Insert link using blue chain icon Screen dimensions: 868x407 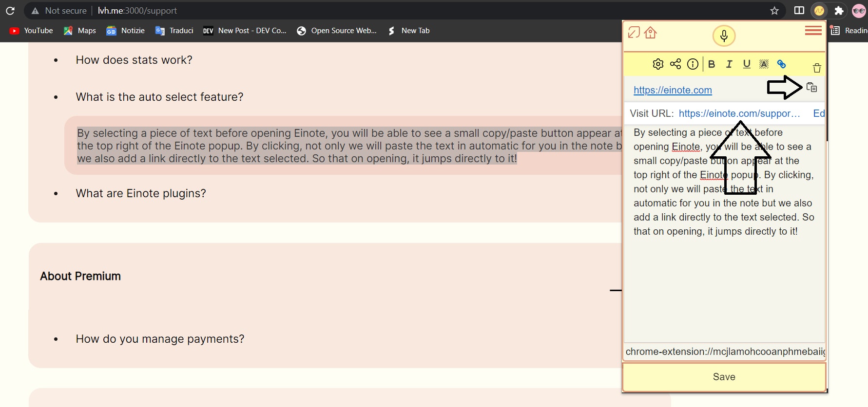coord(781,64)
